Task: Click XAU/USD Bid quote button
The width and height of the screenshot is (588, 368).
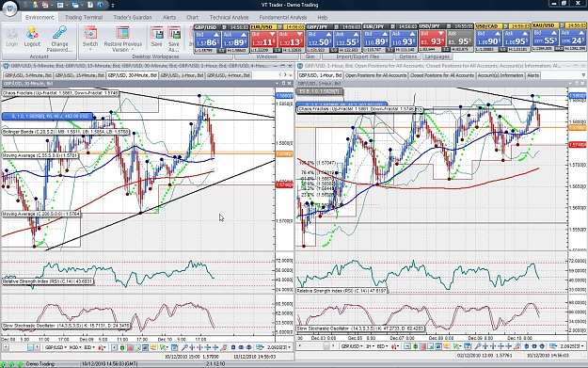Action: click(x=545, y=38)
